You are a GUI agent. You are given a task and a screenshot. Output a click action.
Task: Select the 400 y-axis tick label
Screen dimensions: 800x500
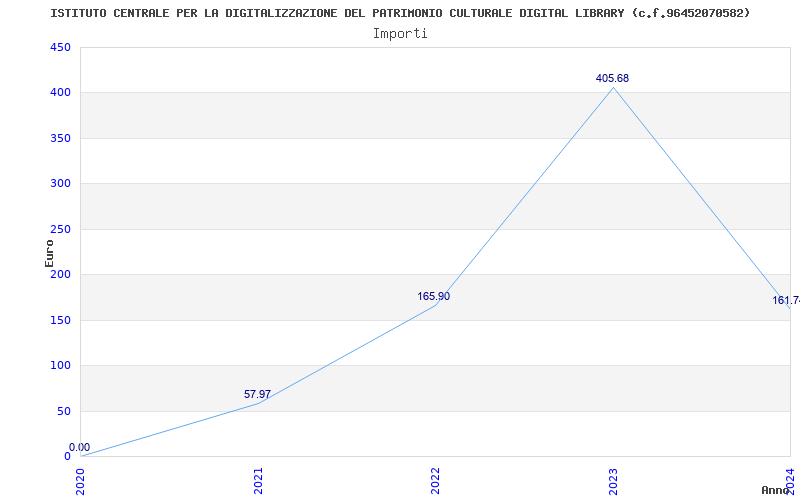point(60,93)
